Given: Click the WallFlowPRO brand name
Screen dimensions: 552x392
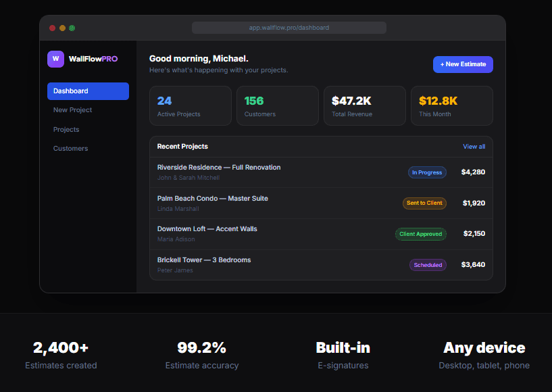Looking at the screenshot, I should coord(93,59).
